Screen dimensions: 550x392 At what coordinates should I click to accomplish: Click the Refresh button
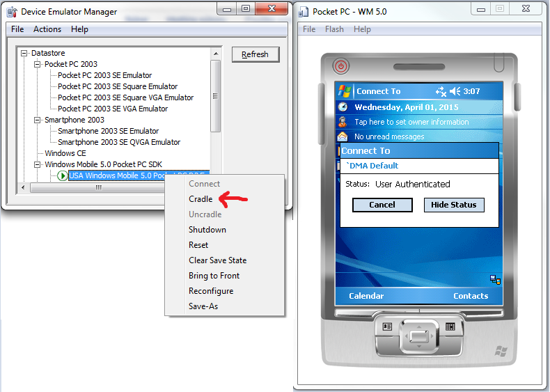coord(256,54)
